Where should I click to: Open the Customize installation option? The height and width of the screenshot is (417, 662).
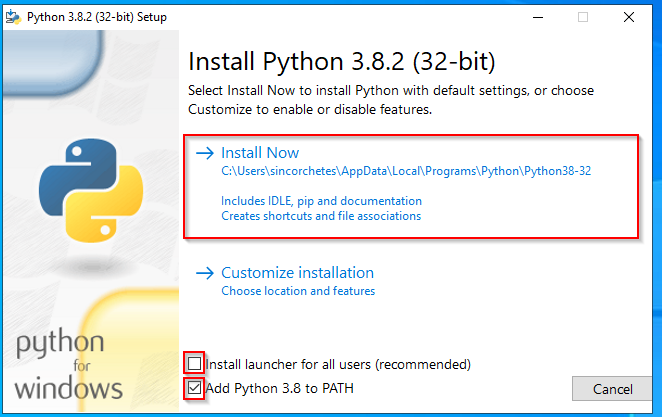pos(297,273)
